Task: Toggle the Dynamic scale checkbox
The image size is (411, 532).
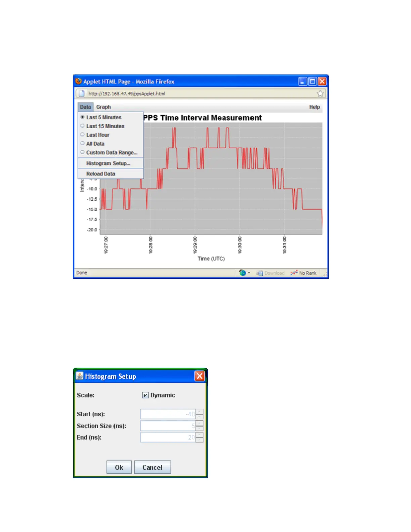Action: tap(145, 395)
